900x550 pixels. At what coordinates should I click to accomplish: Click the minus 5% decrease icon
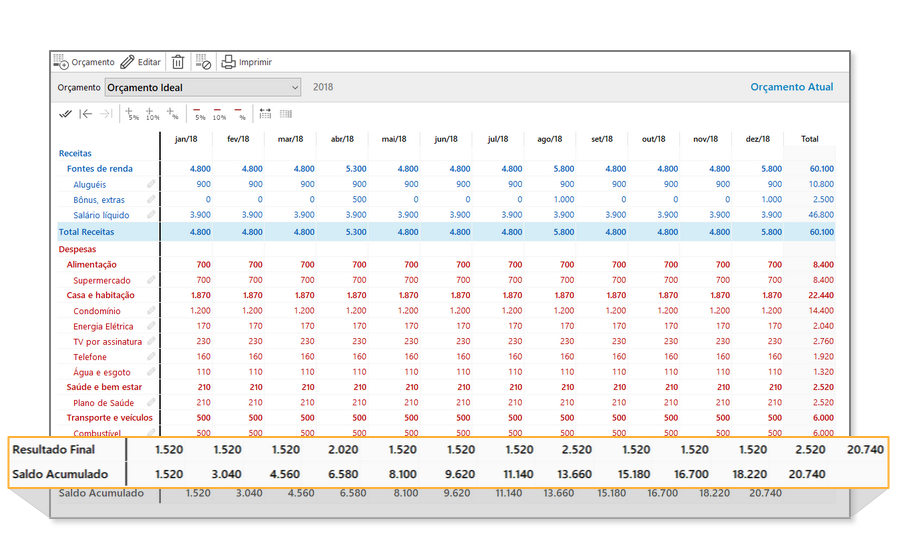click(199, 114)
